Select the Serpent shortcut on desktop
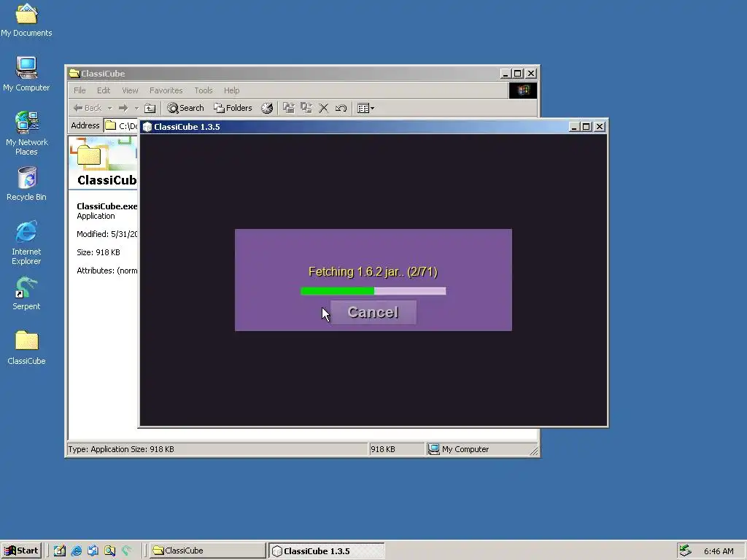Image resolution: width=747 pixels, height=560 pixels. 26,293
